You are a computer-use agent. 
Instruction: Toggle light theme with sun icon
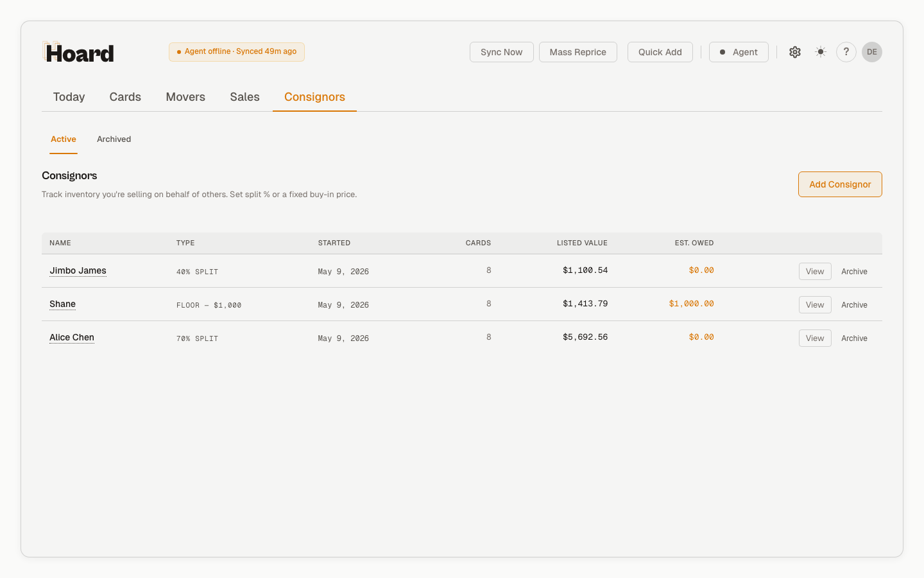(821, 52)
